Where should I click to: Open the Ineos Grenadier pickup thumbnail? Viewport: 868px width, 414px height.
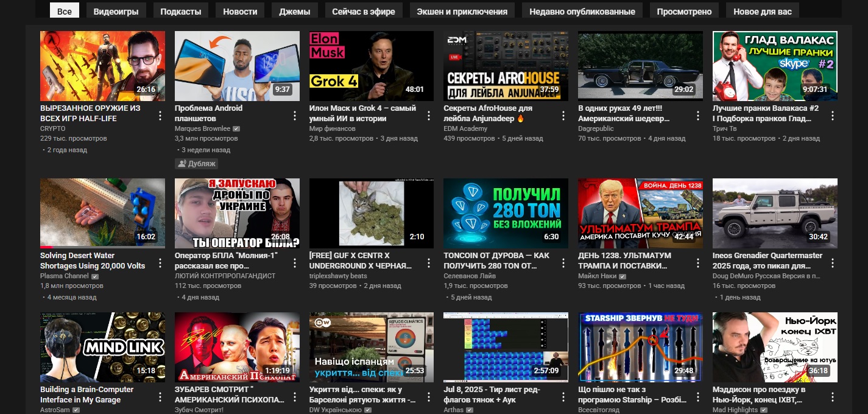(x=775, y=213)
